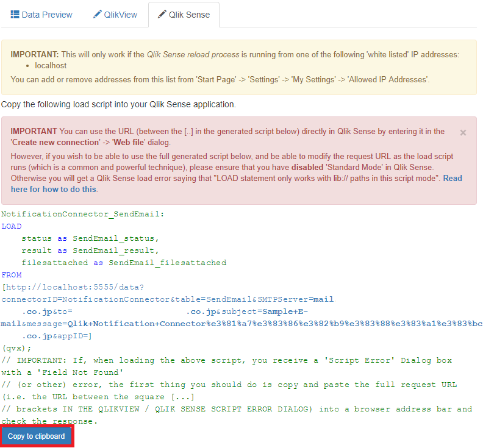Click the 'Copy the following load script' instruction text

pyautogui.click(x=118, y=105)
